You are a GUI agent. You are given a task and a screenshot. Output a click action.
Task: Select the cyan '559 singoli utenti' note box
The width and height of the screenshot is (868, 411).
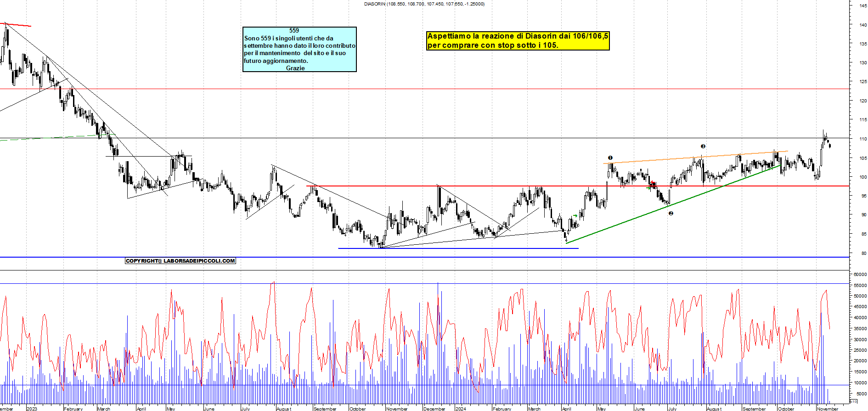299,49
